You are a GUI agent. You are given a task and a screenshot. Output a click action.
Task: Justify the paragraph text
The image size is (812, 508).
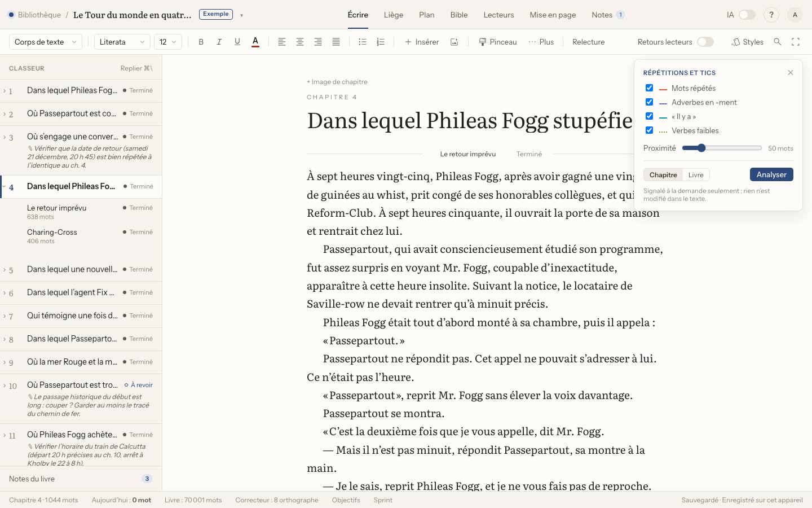coord(336,42)
